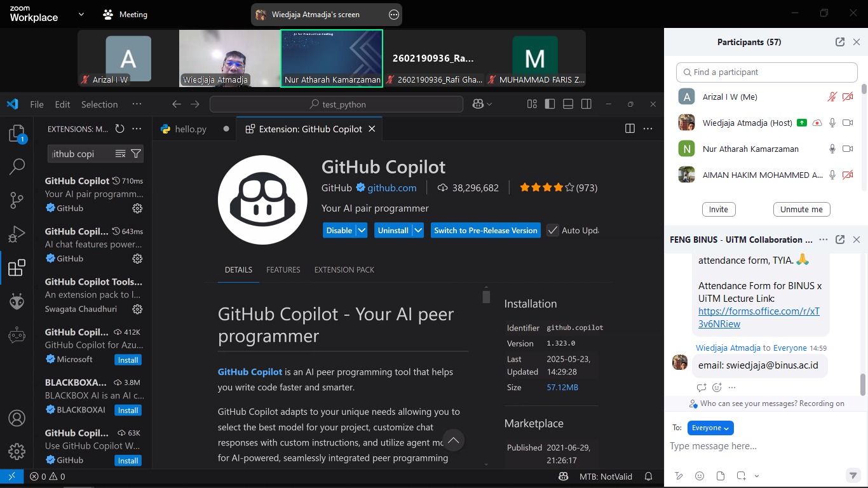Expand the Uninstall button dropdown arrow

pos(418,230)
